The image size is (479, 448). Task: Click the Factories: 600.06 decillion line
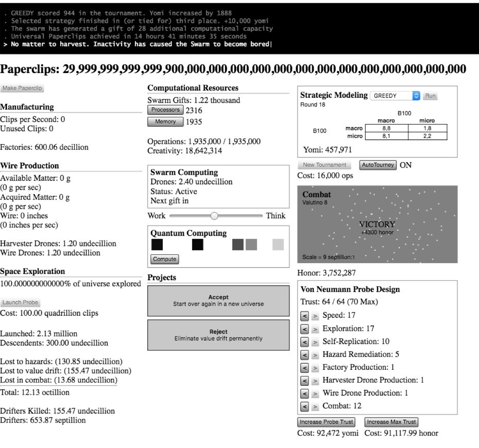tap(44, 147)
